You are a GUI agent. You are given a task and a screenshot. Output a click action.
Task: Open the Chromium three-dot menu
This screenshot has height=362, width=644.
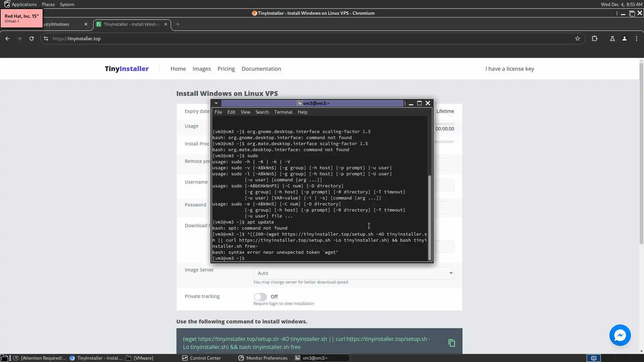coord(636,39)
